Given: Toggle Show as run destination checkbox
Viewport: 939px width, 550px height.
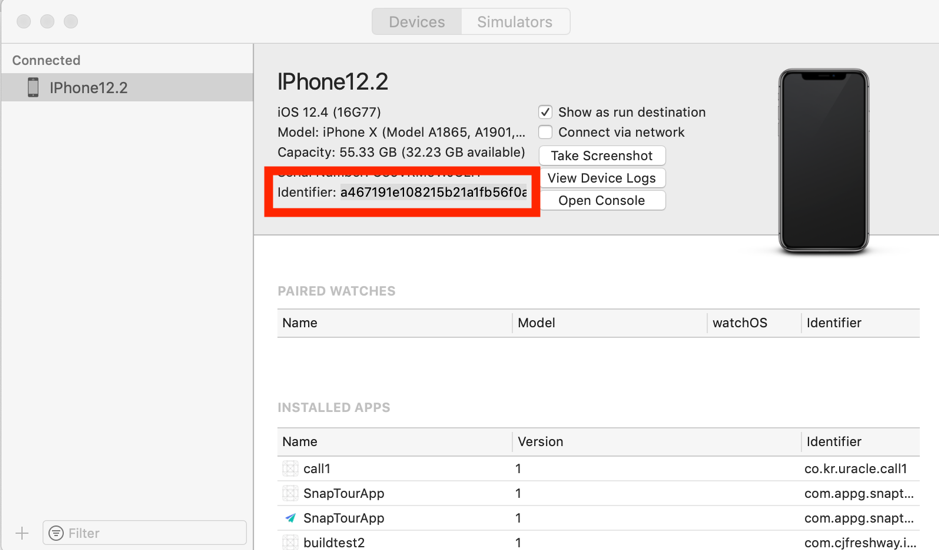Looking at the screenshot, I should (545, 112).
